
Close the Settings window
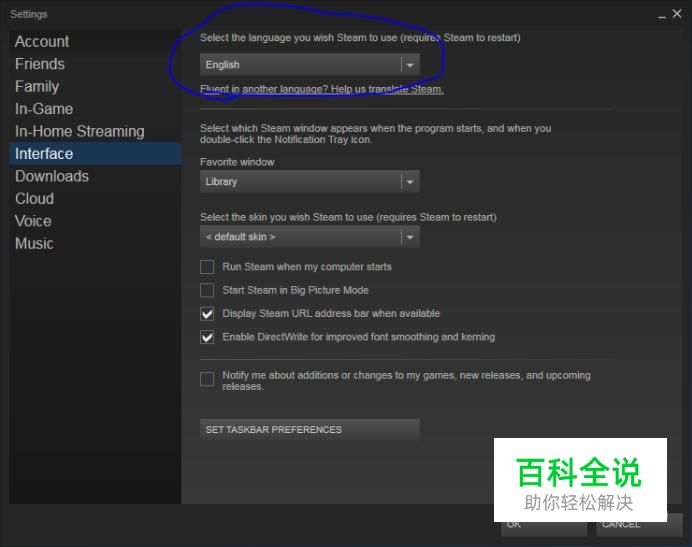coord(677,14)
